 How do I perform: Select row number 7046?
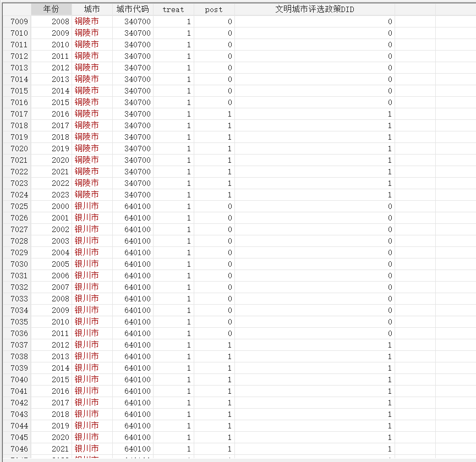click(17, 449)
